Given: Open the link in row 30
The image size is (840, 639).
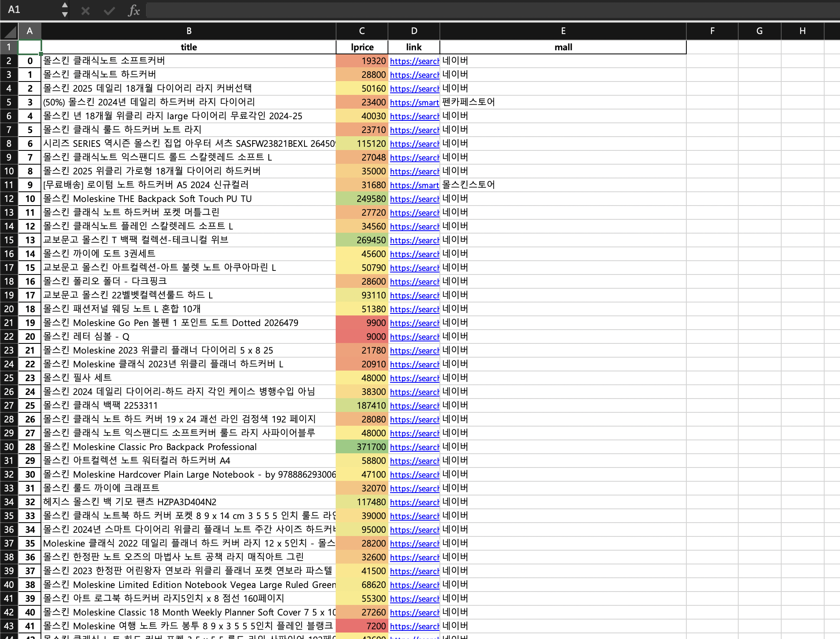Looking at the screenshot, I should tap(414, 447).
